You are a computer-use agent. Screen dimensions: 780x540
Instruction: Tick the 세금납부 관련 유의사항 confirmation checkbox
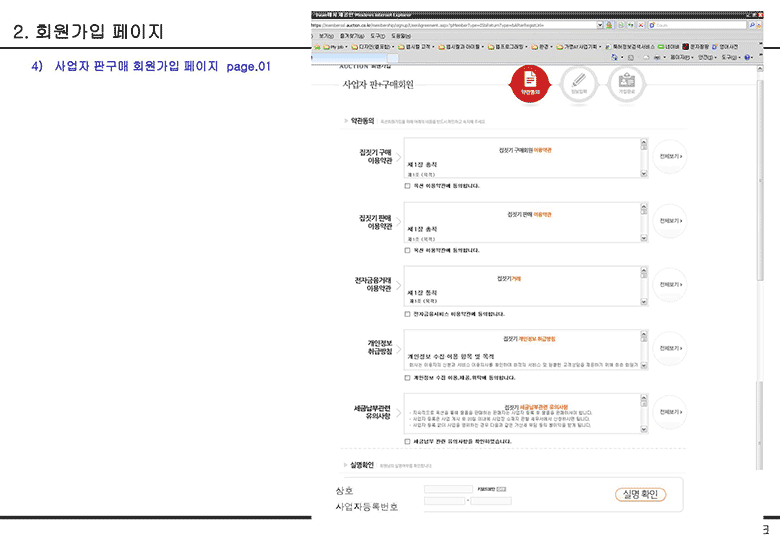click(407, 441)
